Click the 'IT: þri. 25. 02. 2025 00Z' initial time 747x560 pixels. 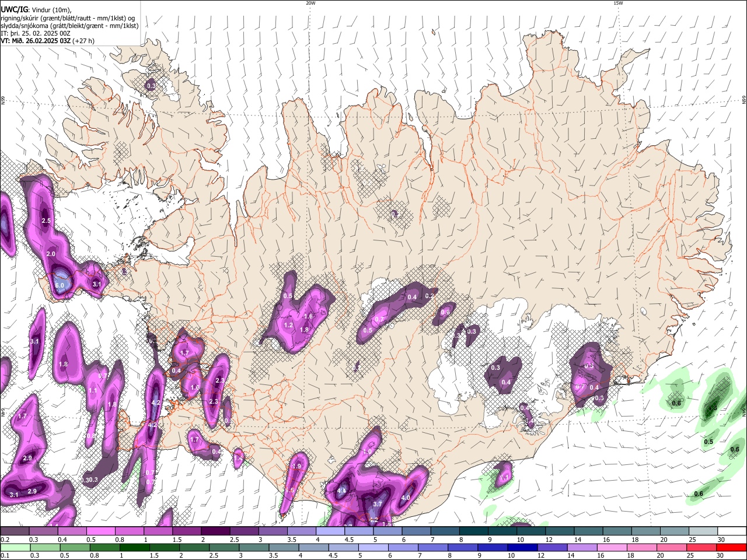(x=35, y=33)
